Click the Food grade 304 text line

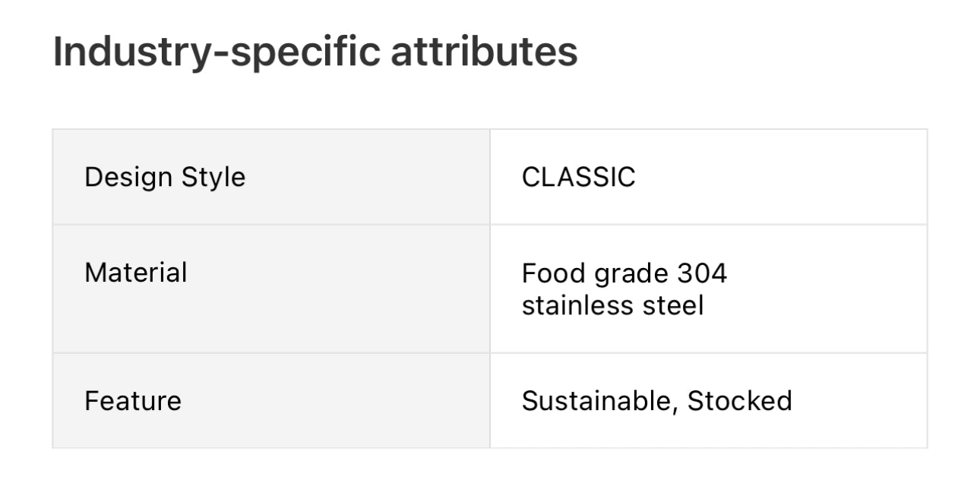624,273
